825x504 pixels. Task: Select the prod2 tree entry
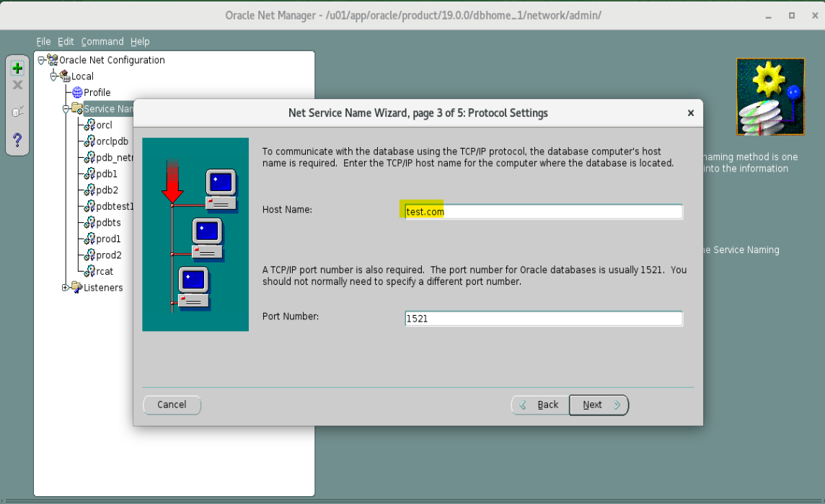[109, 255]
